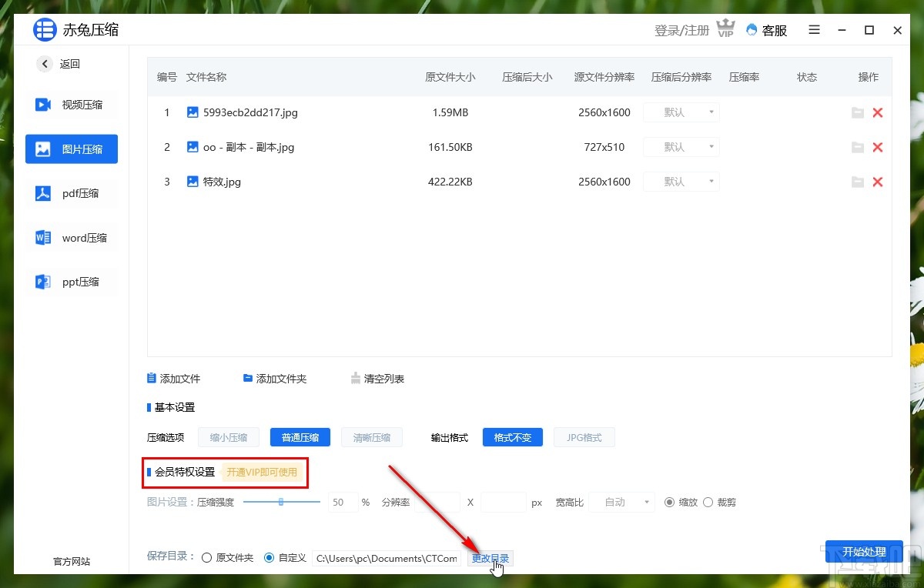Click the VIP crown icon

[725, 30]
